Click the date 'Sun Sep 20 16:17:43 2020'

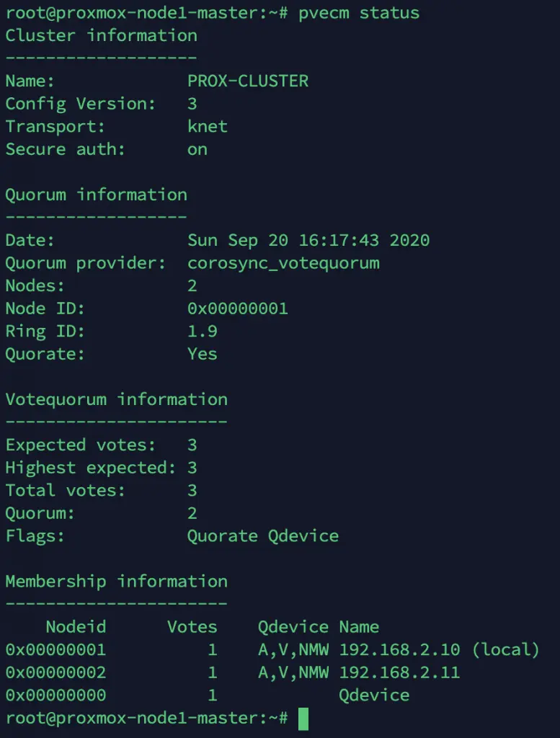[308, 240]
